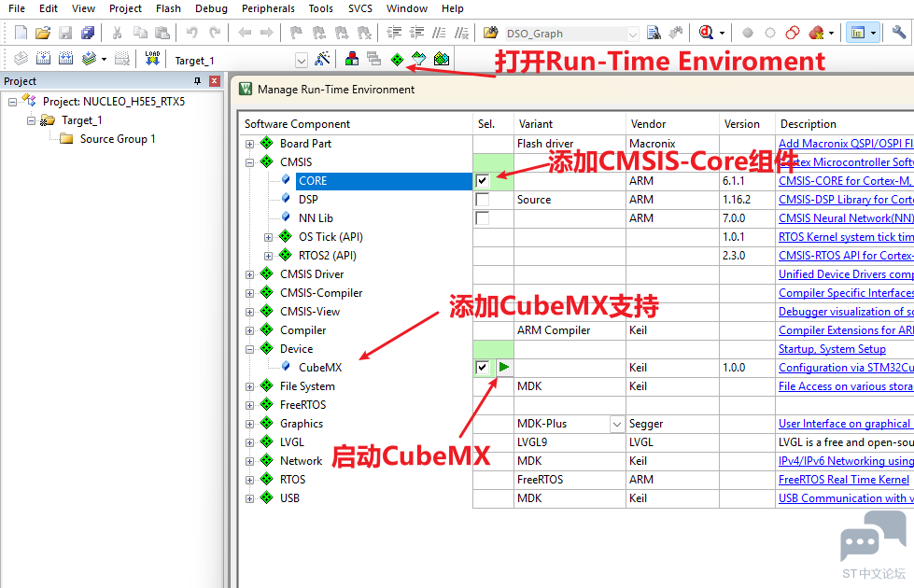Close the Project panel
Screen dimensions: 914x588
point(215,81)
